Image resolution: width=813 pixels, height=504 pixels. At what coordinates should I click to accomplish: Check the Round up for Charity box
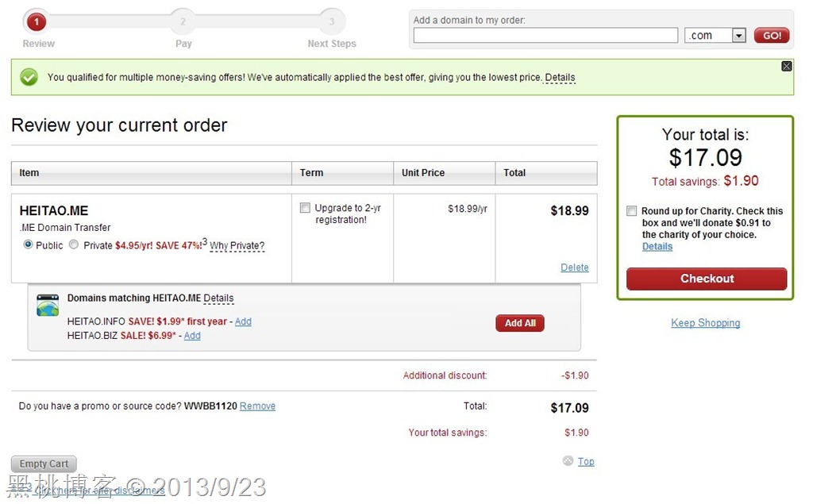pos(631,211)
